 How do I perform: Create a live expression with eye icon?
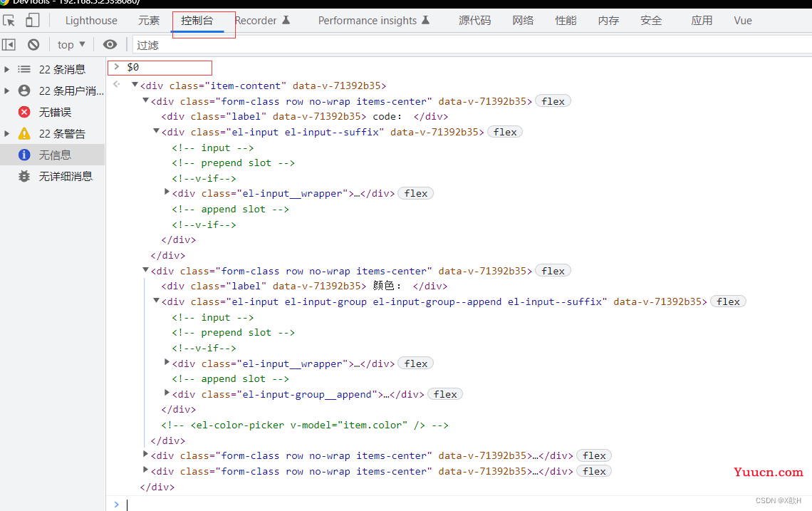click(x=110, y=45)
